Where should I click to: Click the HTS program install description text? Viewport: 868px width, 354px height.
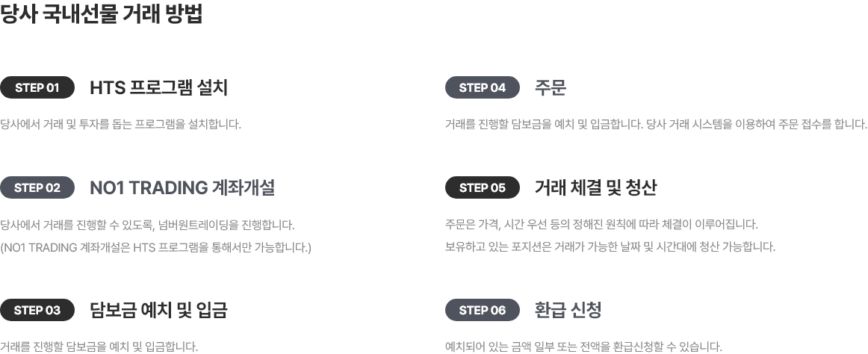[x=120, y=124]
